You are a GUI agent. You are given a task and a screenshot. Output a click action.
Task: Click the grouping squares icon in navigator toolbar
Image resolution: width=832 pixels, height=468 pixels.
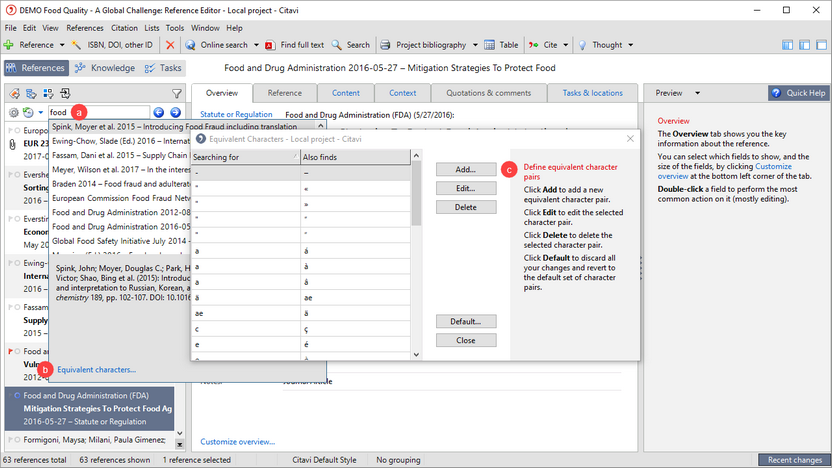[x=48, y=94]
